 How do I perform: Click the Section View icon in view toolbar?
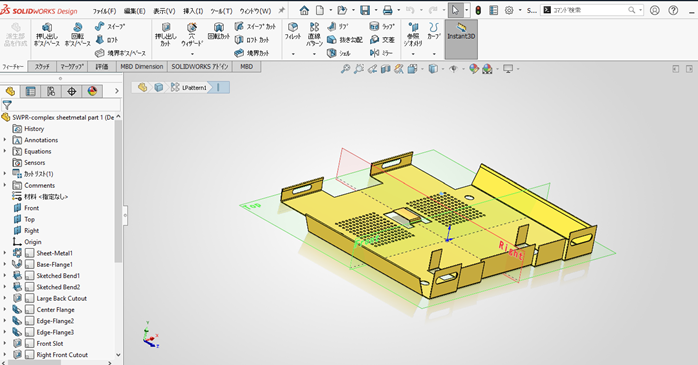tap(386, 69)
